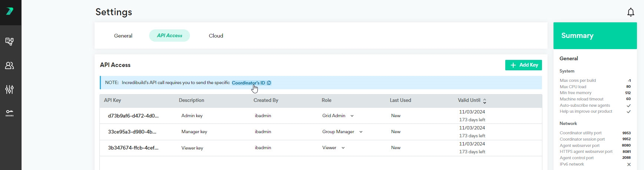This screenshot has height=170, width=644.
Task: Click the Coordinator's ID link
Action: [248, 83]
